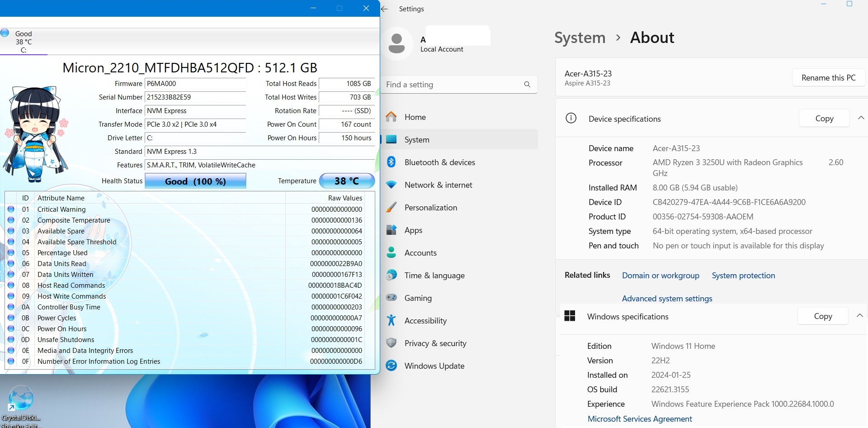Screen dimensions: 868x428
Task: Click the Apps icon in Settings sidebar
Action: (391, 230)
